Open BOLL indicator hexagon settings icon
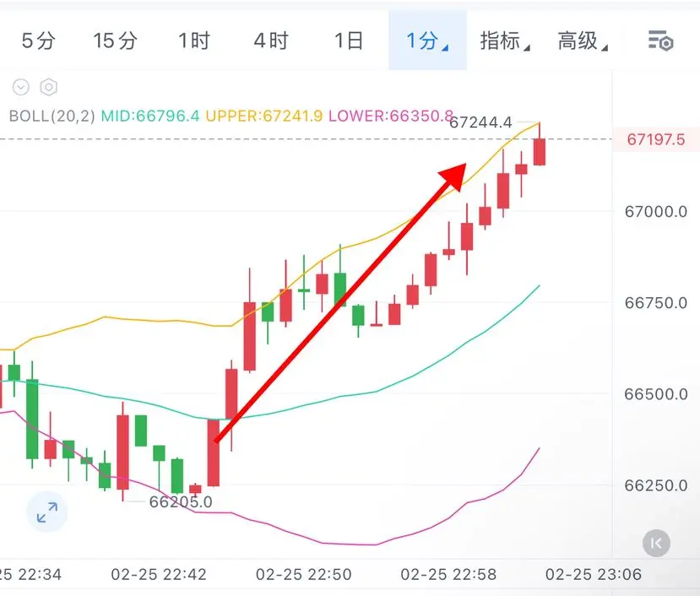Screen dimensions: 700x596 (49, 87)
